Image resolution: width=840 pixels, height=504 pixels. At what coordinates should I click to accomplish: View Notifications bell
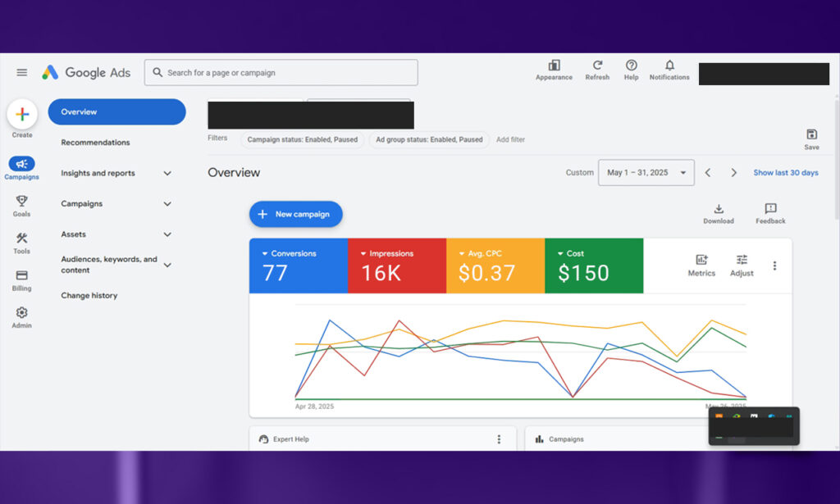(669, 70)
